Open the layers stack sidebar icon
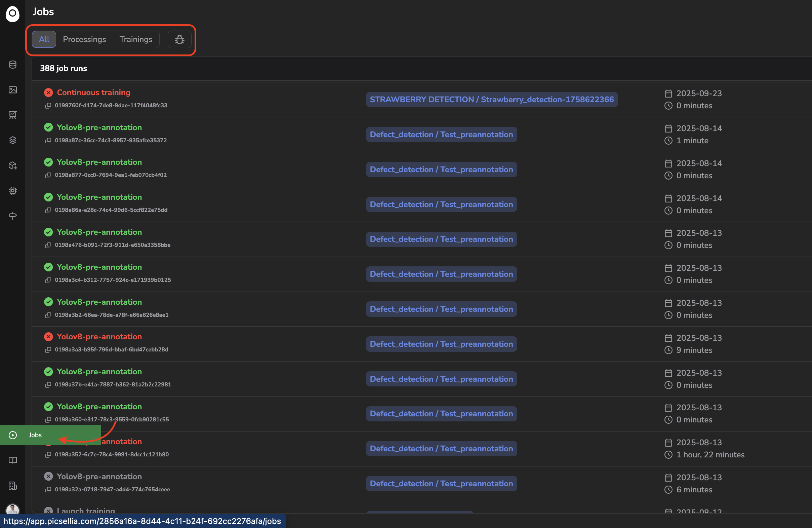Viewport: 812px width, 528px height. point(13,140)
